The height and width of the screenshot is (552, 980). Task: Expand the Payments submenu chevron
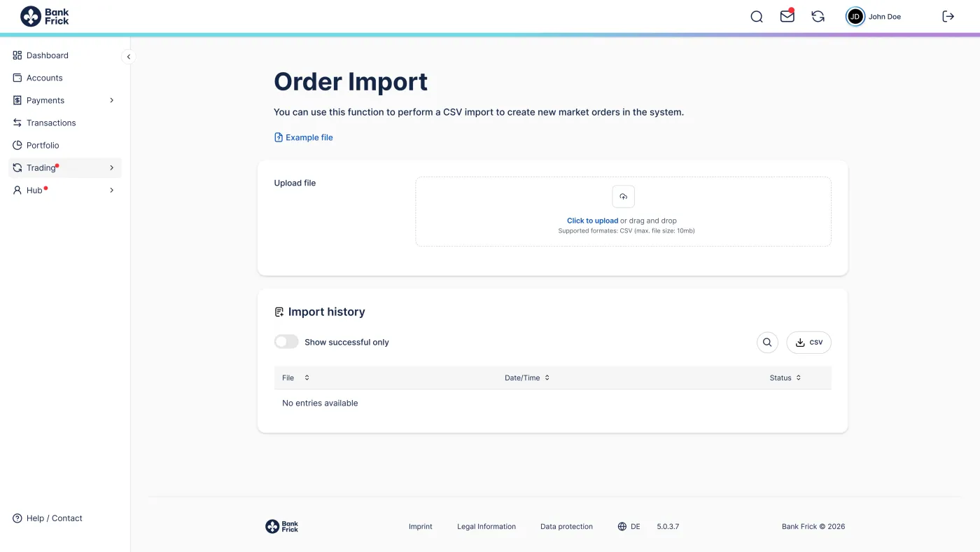[111, 100]
